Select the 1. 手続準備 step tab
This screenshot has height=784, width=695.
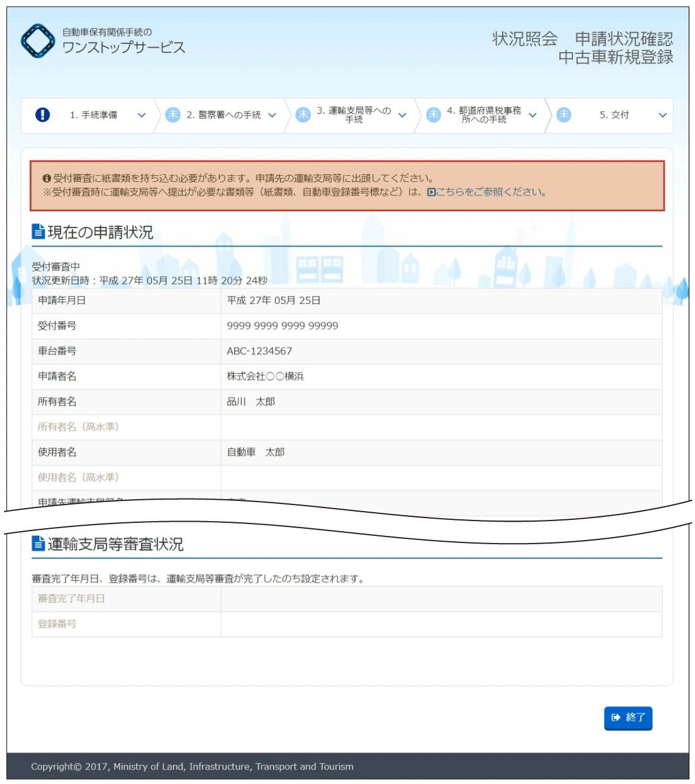(x=89, y=115)
